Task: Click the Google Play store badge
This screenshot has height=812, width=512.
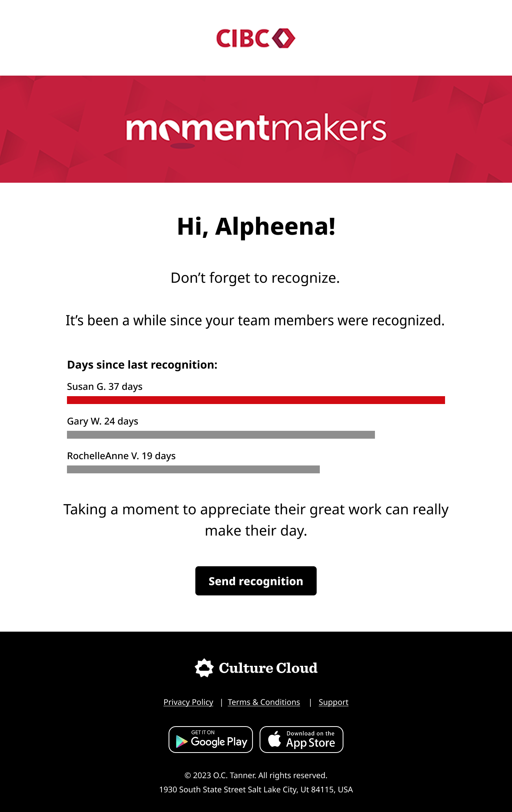Action: (211, 740)
